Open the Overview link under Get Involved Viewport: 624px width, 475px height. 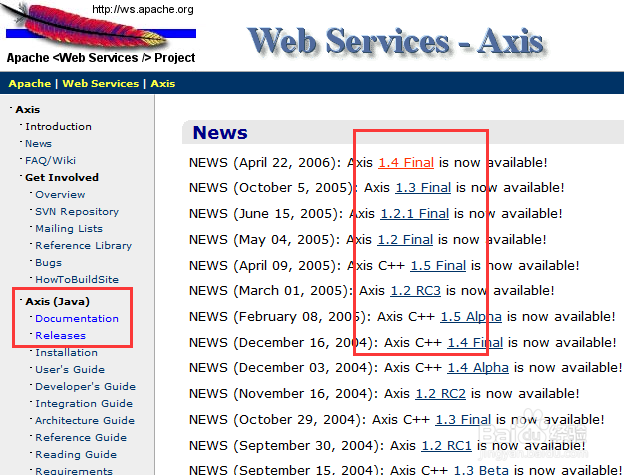60,195
